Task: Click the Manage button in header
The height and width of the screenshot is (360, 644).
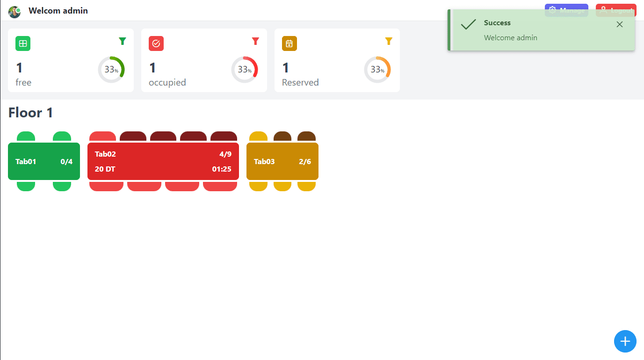Action: [566, 10]
